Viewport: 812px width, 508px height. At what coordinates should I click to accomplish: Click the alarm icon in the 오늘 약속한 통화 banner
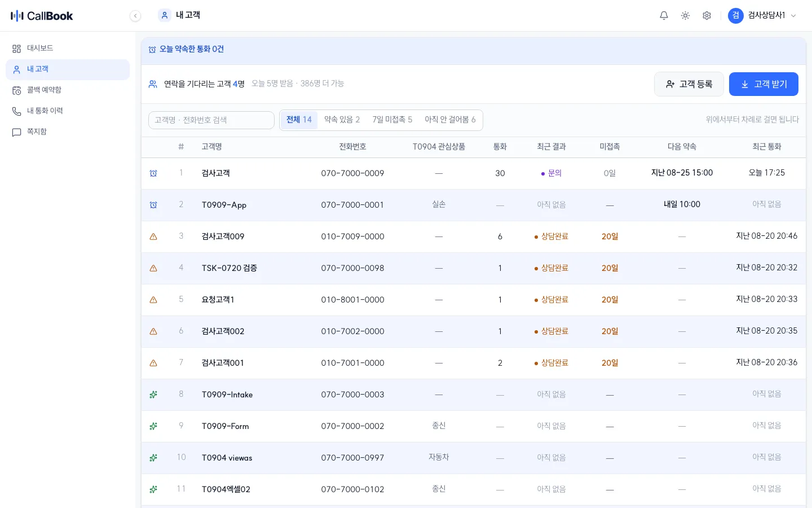[x=152, y=50]
